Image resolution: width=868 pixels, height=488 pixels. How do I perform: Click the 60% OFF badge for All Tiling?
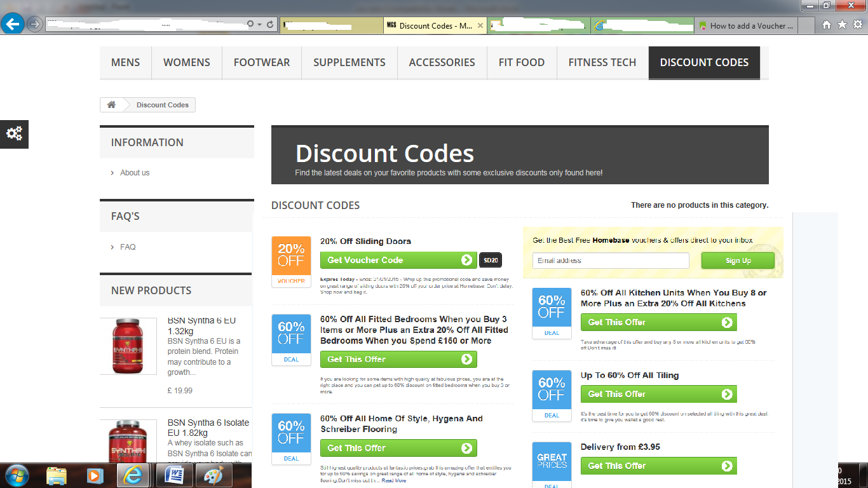coord(552,396)
